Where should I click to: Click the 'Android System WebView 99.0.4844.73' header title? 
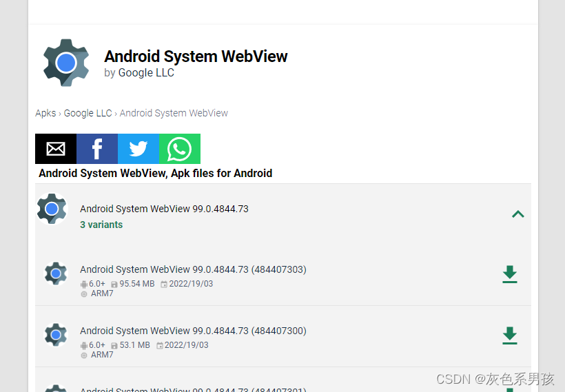point(164,209)
